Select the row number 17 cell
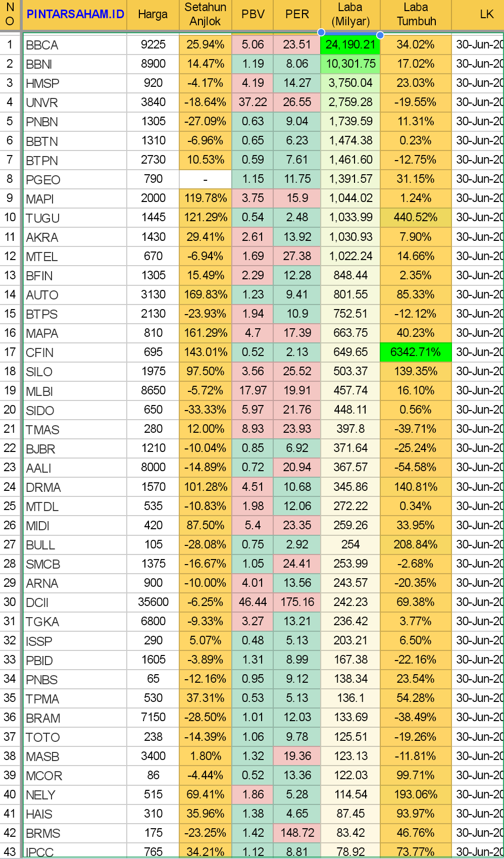The width and height of the screenshot is (504, 859). coord(10,352)
